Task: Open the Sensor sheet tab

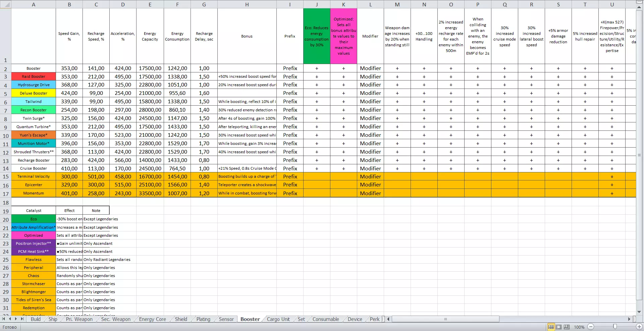Action: click(x=226, y=319)
